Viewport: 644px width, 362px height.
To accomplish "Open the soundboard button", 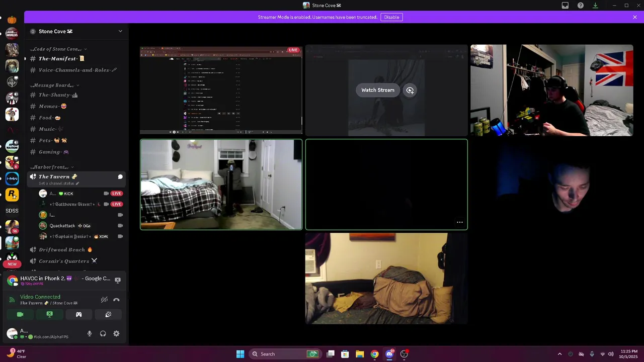I will click(x=108, y=314).
